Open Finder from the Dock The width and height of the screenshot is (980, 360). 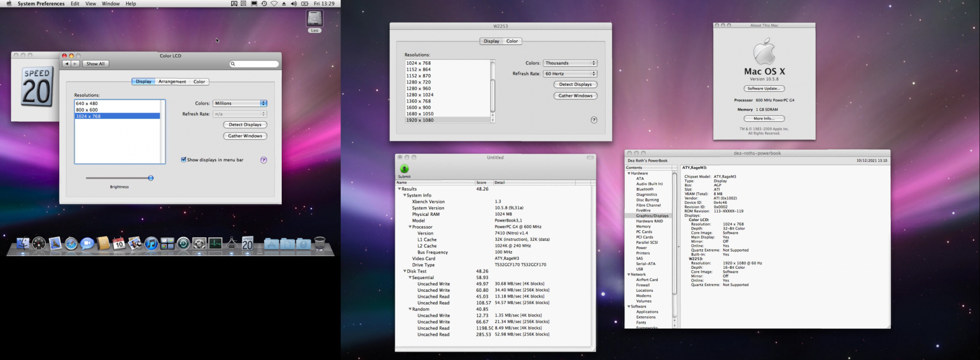[23, 243]
